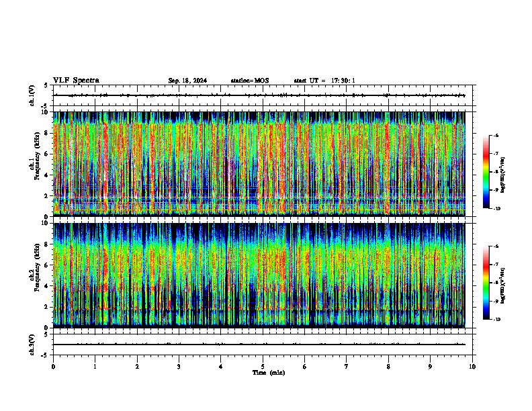The width and height of the screenshot is (532, 411).
Task: Click time axis tick label "10"
Action: click(472, 367)
